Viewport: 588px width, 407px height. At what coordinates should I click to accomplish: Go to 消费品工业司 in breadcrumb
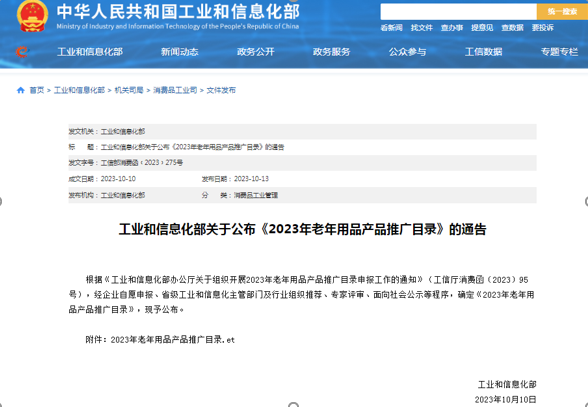pos(175,90)
